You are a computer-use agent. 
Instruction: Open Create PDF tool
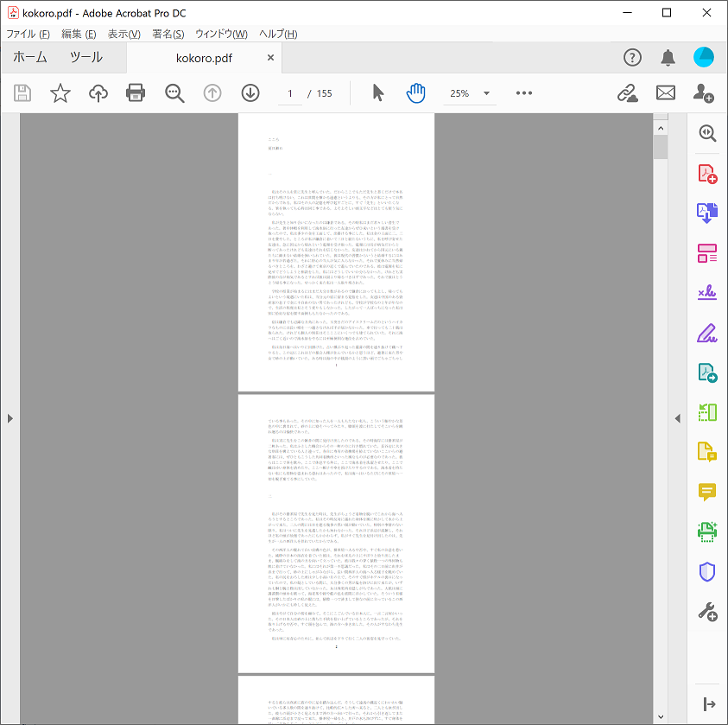707,174
